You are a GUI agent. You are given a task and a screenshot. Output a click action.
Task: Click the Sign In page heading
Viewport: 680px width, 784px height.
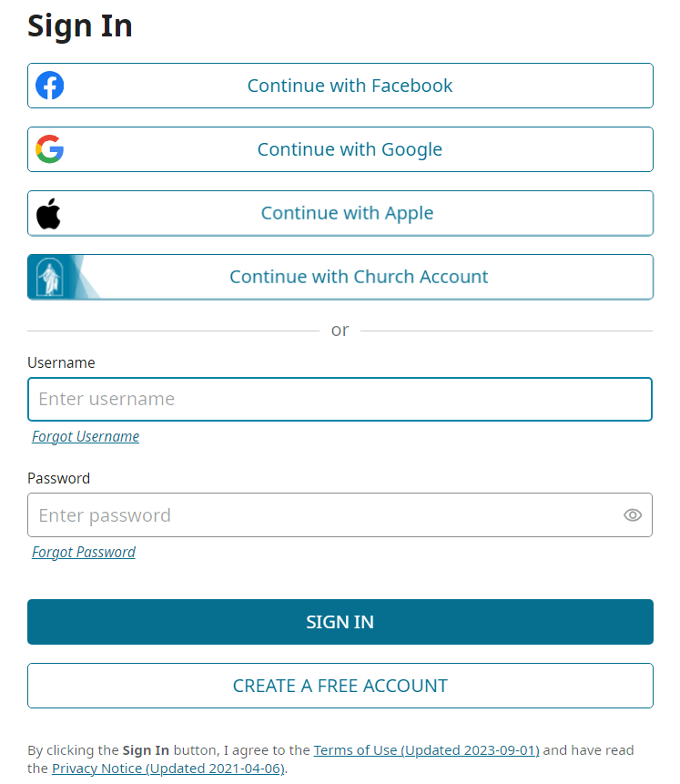[80, 25]
